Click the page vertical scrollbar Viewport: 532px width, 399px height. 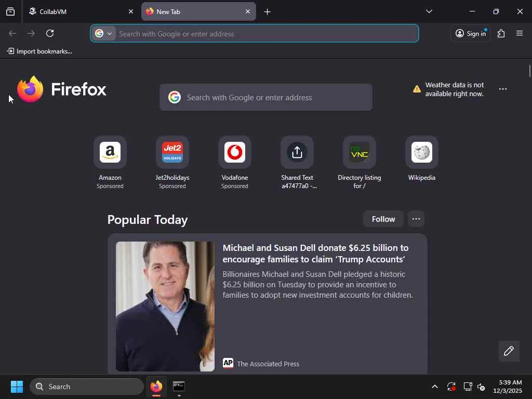(x=529, y=71)
